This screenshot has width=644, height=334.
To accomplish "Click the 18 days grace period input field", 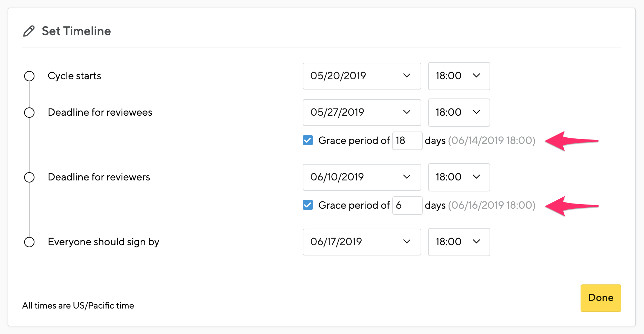I will pos(407,140).
